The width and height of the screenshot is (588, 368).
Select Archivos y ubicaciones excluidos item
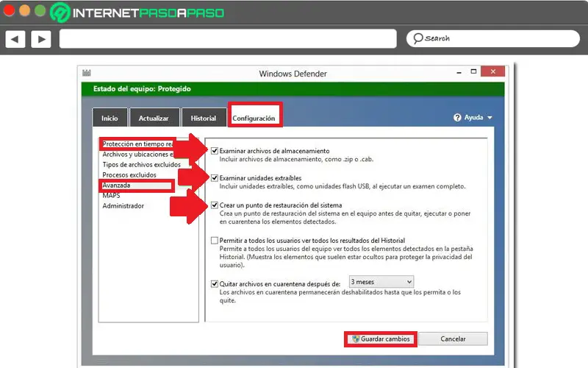137,155
